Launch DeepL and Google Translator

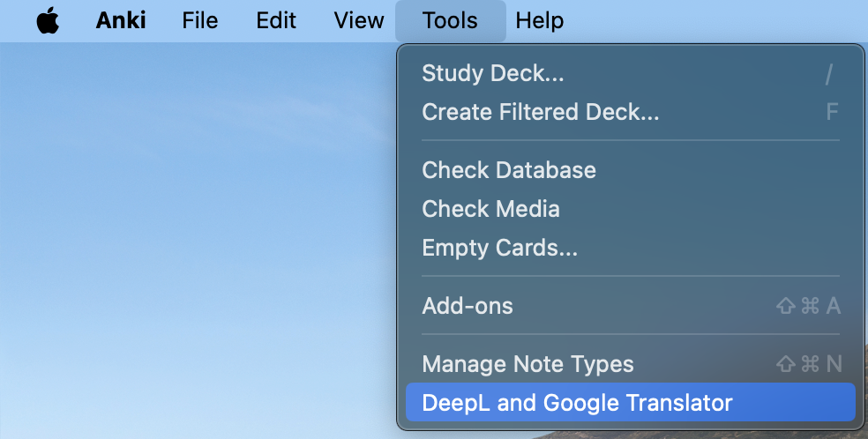pos(577,403)
